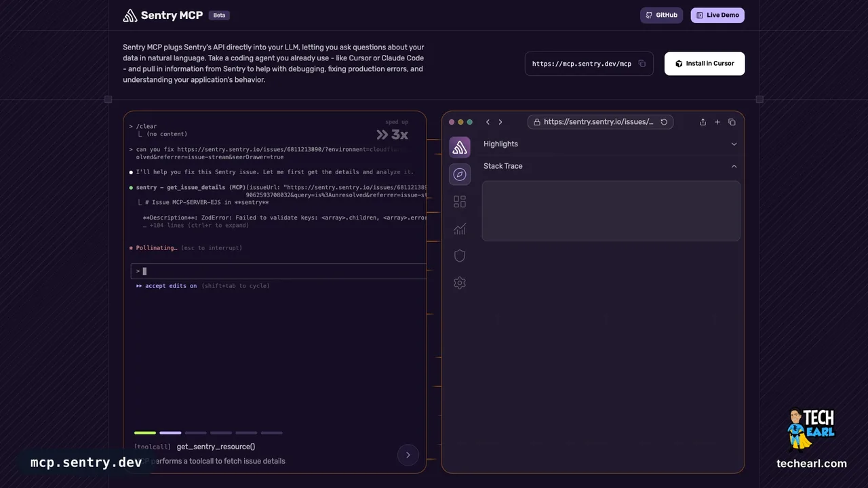The height and width of the screenshot is (488, 868).
Task: Click the green browser window dot
Action: tap(470, 122)
